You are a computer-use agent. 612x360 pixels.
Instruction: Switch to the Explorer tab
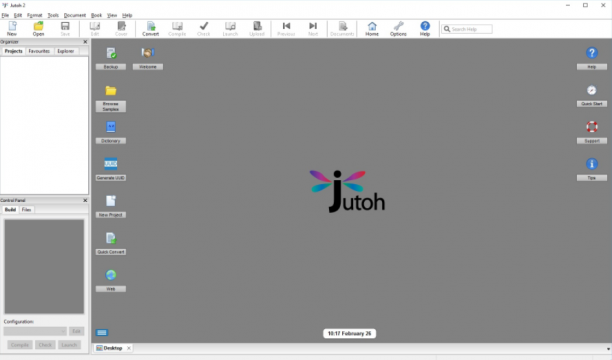[66, 51]
